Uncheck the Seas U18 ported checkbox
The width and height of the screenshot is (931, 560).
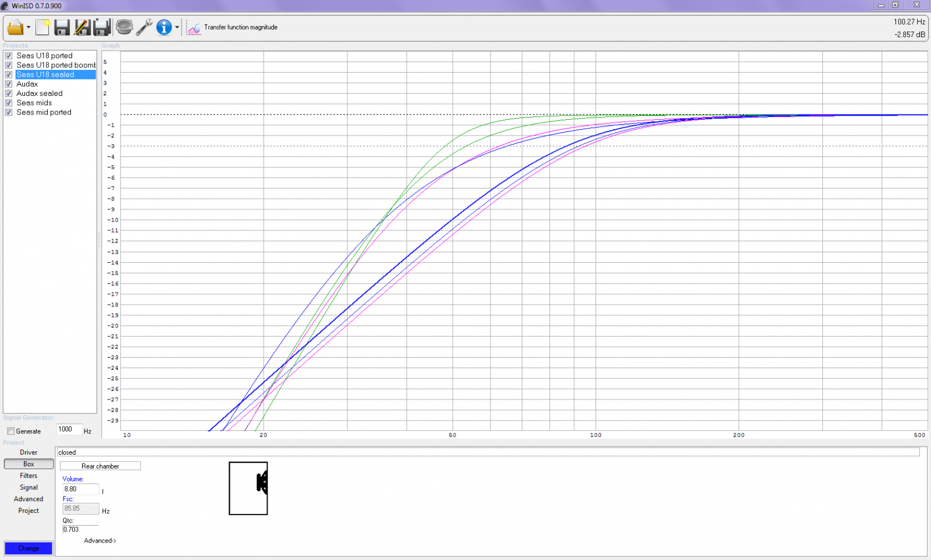[9, 56]
